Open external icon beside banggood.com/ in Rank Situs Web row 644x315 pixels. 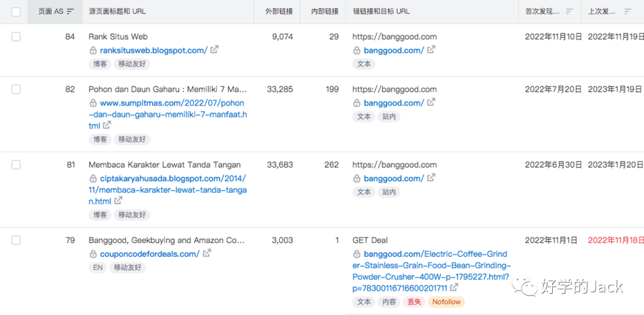point(431,50)
